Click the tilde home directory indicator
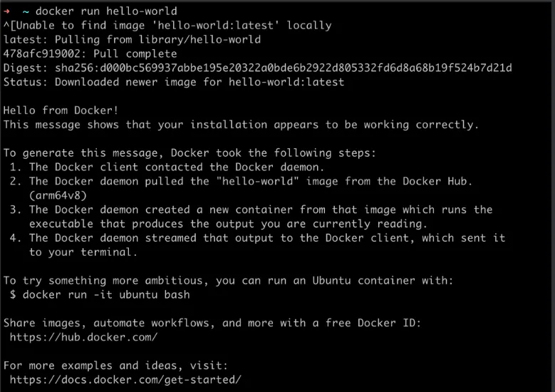 pyautogui.click(x=26, y=11)
